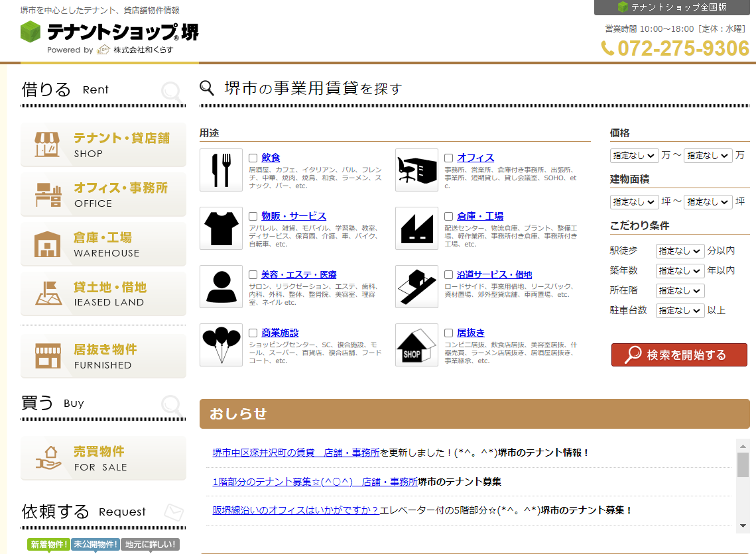Click the factory icon for 倉庫・工場

pos(416,229)
